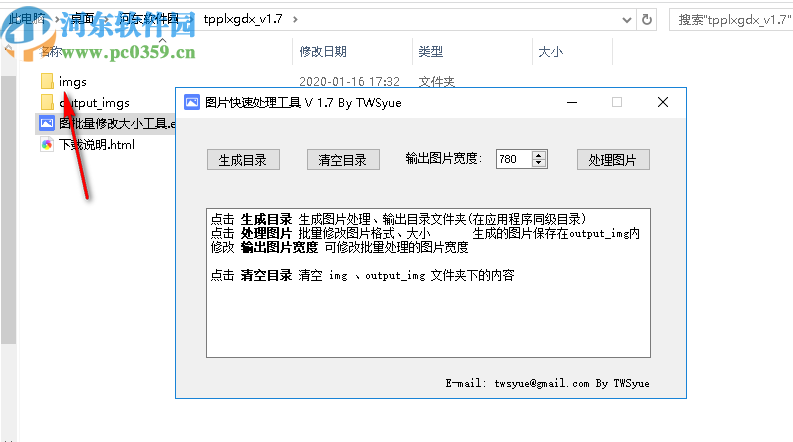The width and height of the screenshot is (793, 442).
Task: Sort by the 类型 column header
Action: (x=431, y=52)
